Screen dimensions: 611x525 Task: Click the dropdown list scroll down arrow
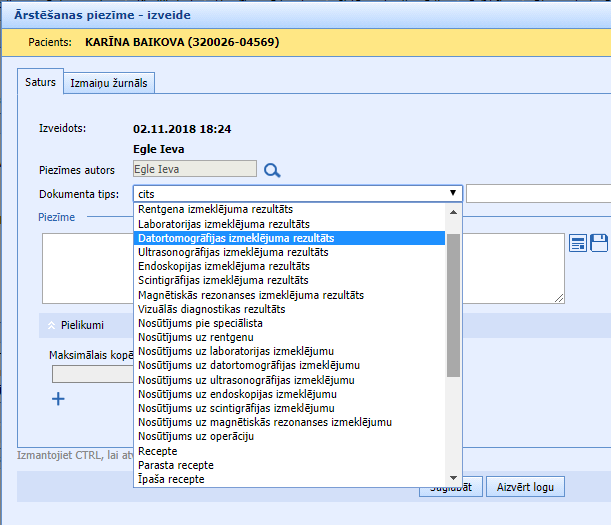pos(453,479)
